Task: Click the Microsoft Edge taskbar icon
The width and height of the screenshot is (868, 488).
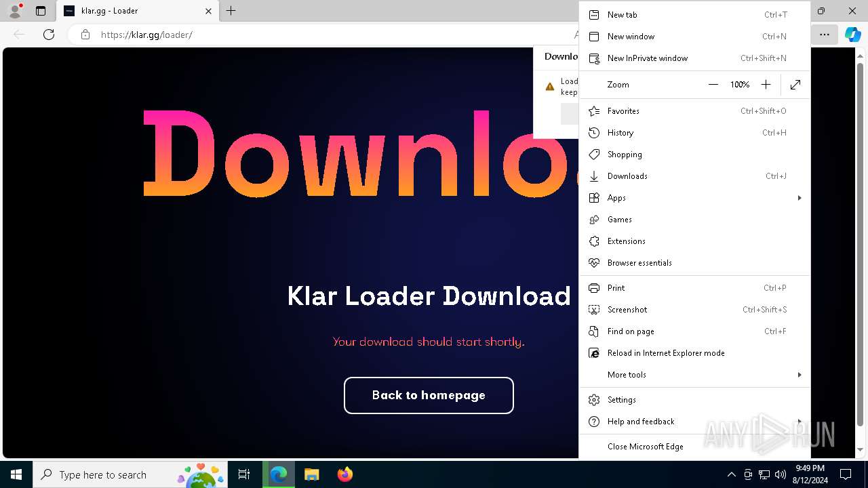Action: pyautogui.click(x=279, y=474)
